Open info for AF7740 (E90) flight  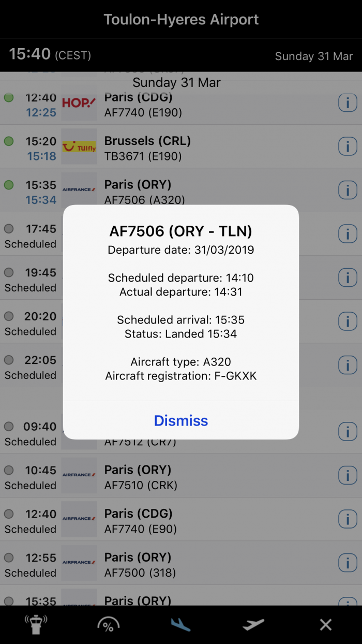click(x=348, y=519)
